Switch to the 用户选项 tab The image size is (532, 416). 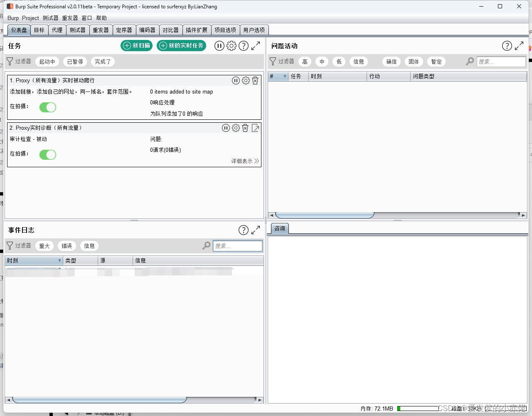(254, 30)
